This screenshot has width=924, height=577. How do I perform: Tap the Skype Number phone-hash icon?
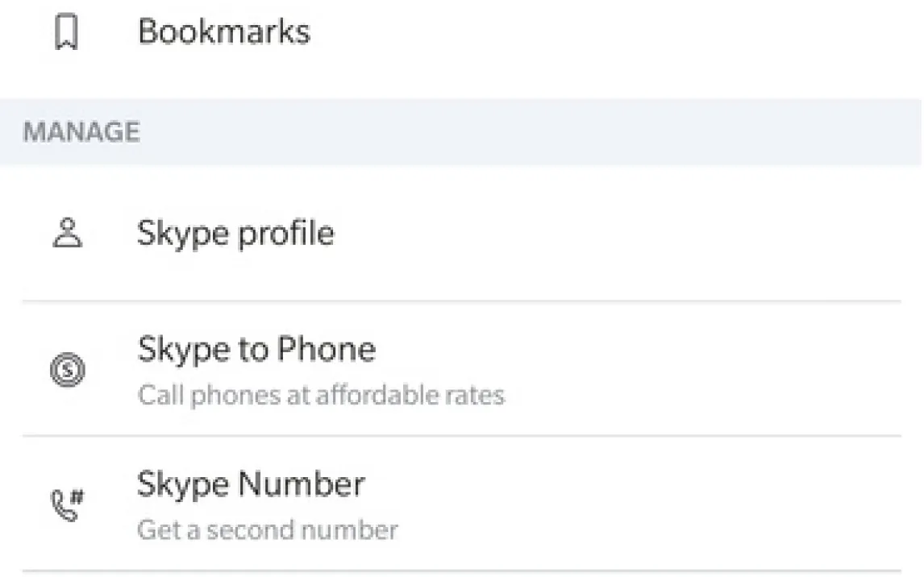pyautogui.click(x=67, y=504)
